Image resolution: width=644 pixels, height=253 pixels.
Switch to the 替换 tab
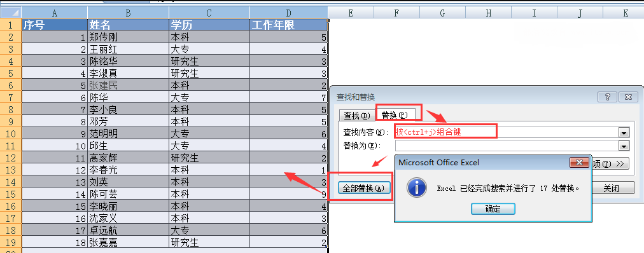tap(395, 115)
